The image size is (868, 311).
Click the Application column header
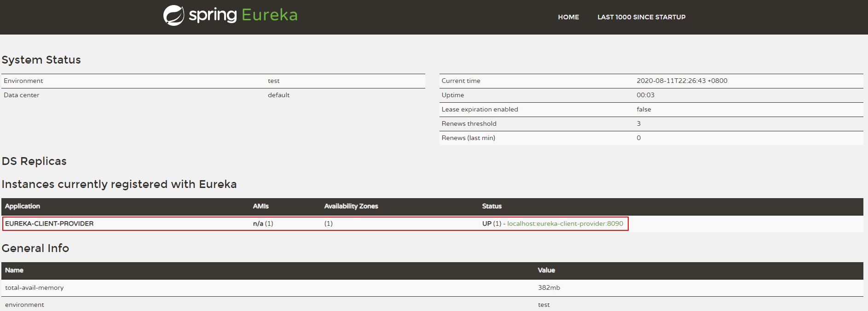point(23,206)
